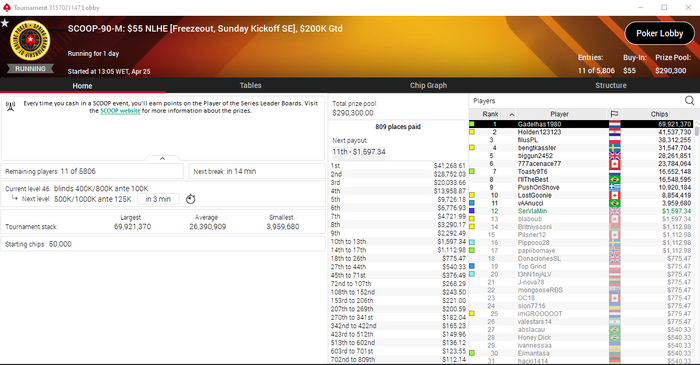Click the '809 places paid' label
700x365 pixels.
[398, 127]
